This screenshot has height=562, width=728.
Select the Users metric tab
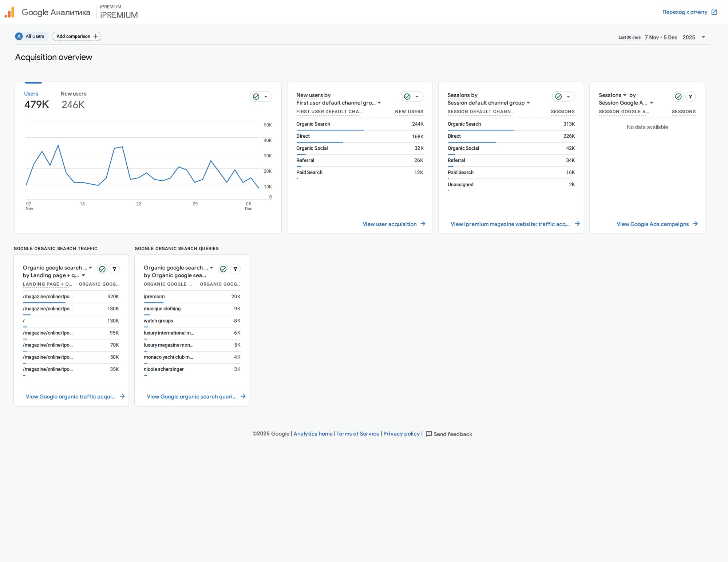[36, 100]
